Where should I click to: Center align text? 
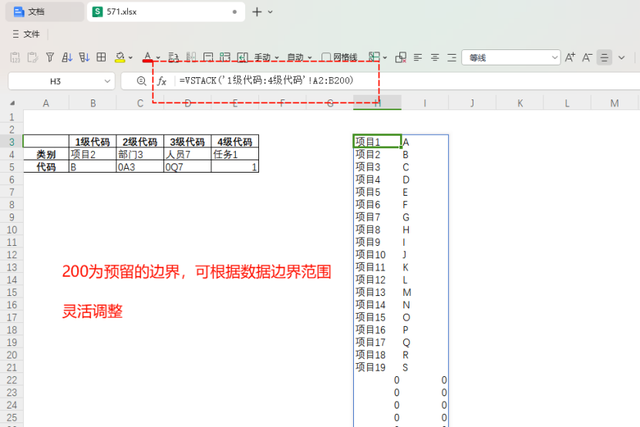click(x=435, y=58)
